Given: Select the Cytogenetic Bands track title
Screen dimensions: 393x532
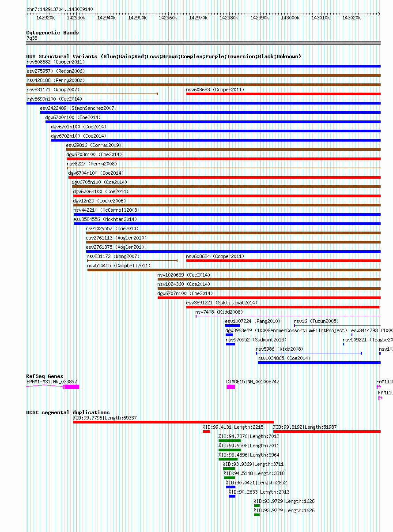Looking at the screenshot, I should (53, 33).
